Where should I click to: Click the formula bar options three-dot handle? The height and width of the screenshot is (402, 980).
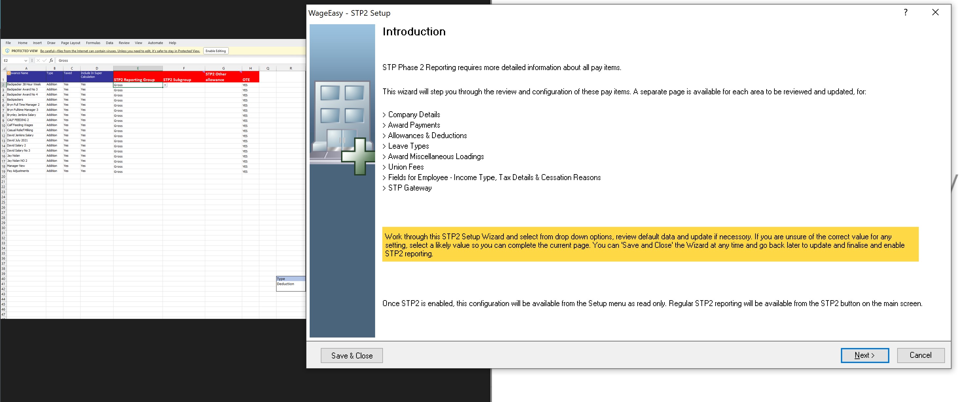[x=32, y=61]
